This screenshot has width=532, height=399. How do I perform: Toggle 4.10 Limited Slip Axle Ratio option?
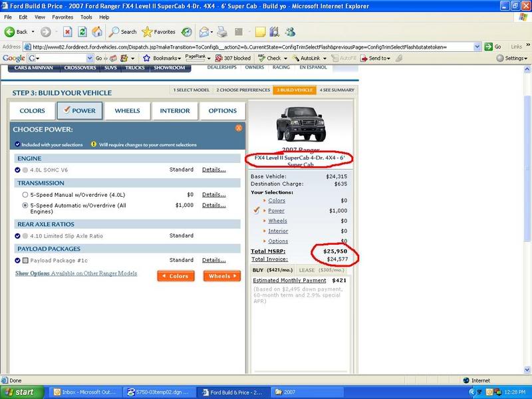point(25,236)
